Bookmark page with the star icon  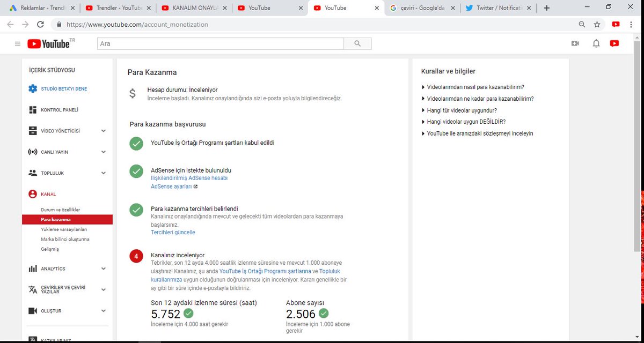[x=597, y=24]
